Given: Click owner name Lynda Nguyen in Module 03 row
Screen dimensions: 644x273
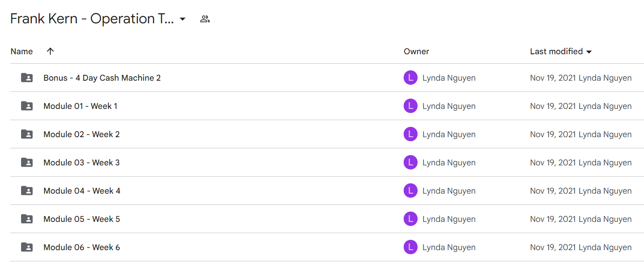Looking at the screenshot, I should pos(449,163).
